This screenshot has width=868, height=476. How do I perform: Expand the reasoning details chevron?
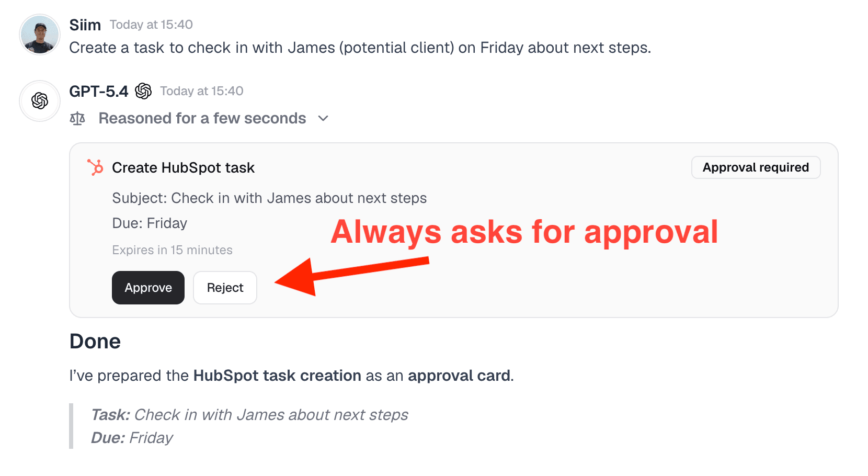[323, 119]
